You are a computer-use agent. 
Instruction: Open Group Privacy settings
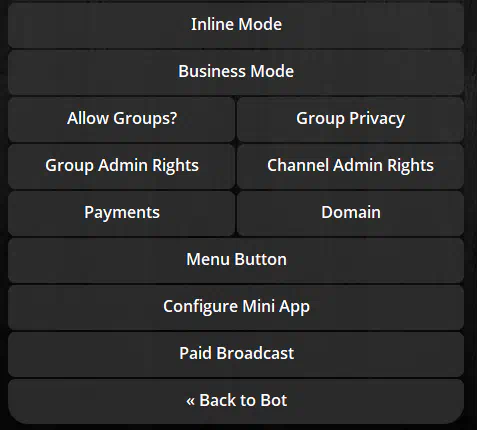(350, 120)
